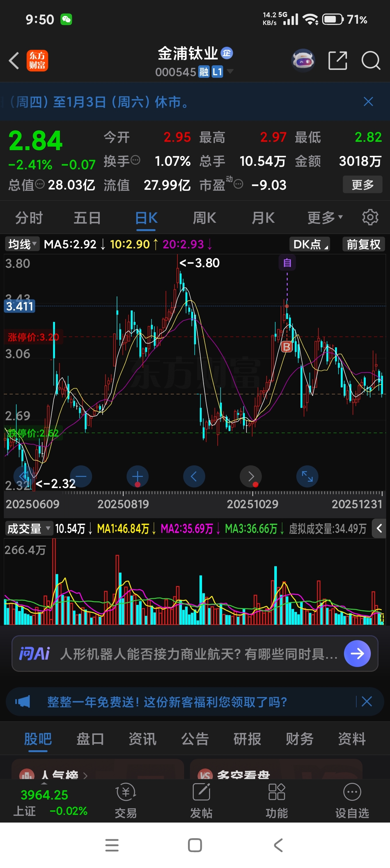Tap Android home button

(x=195, y=845)
